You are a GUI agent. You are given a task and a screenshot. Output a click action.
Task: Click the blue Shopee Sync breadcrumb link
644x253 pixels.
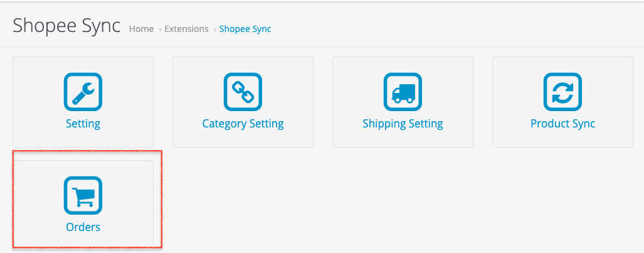click(245, 29)
